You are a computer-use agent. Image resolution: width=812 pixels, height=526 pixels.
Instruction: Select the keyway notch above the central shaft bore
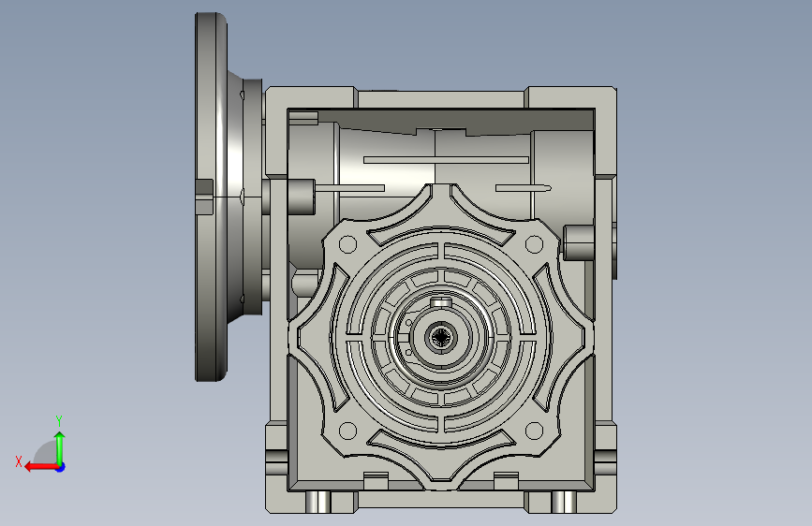click(x=441, y=302)
